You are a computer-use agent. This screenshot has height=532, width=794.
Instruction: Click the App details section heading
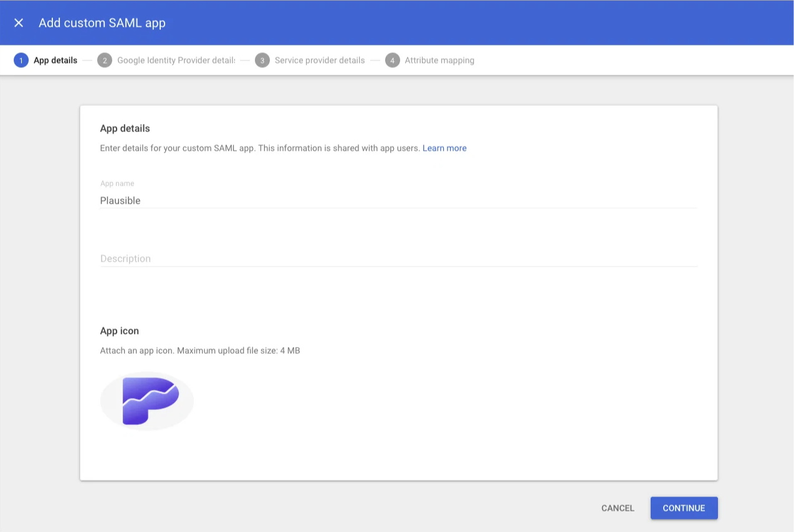(125, 128)
